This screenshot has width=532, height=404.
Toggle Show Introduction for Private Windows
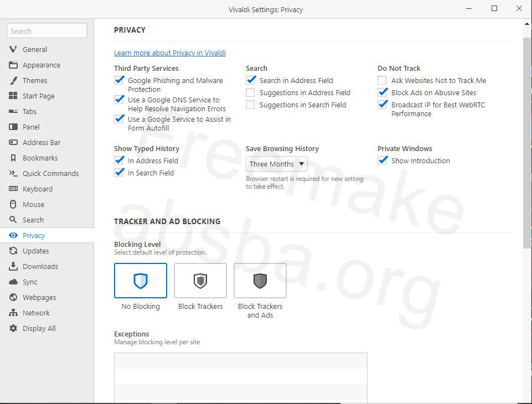(x=382, y=160)
